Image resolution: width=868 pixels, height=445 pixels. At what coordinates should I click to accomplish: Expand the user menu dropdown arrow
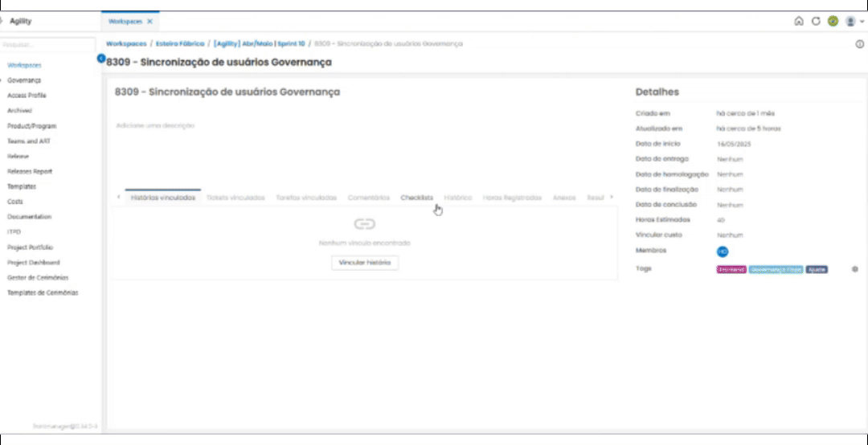[x=862, y=22]
